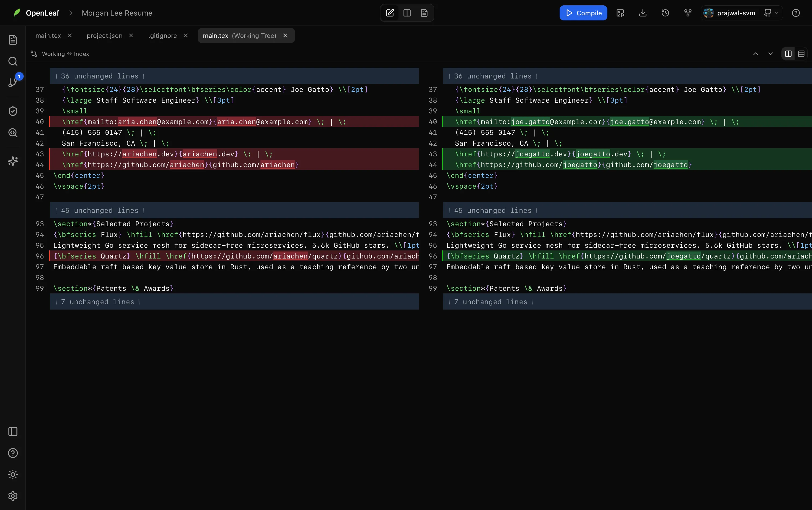Open the files explorer sidebar icon
This screenshot has height=510, width=812.
13,40
